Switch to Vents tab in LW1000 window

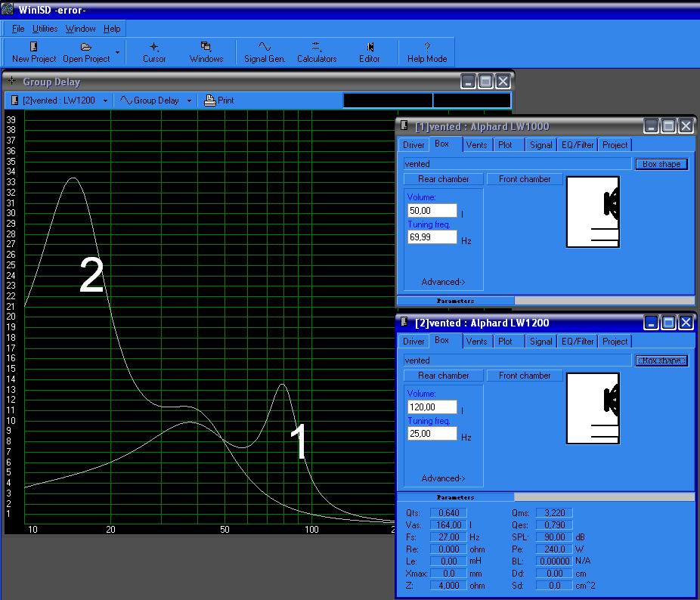pos(476,145)
